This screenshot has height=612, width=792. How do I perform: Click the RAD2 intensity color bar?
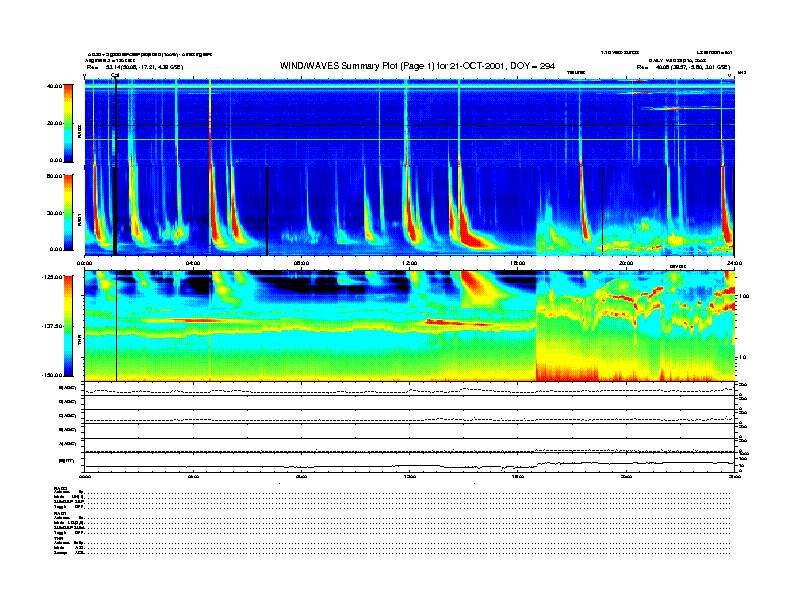coord(68,123)
